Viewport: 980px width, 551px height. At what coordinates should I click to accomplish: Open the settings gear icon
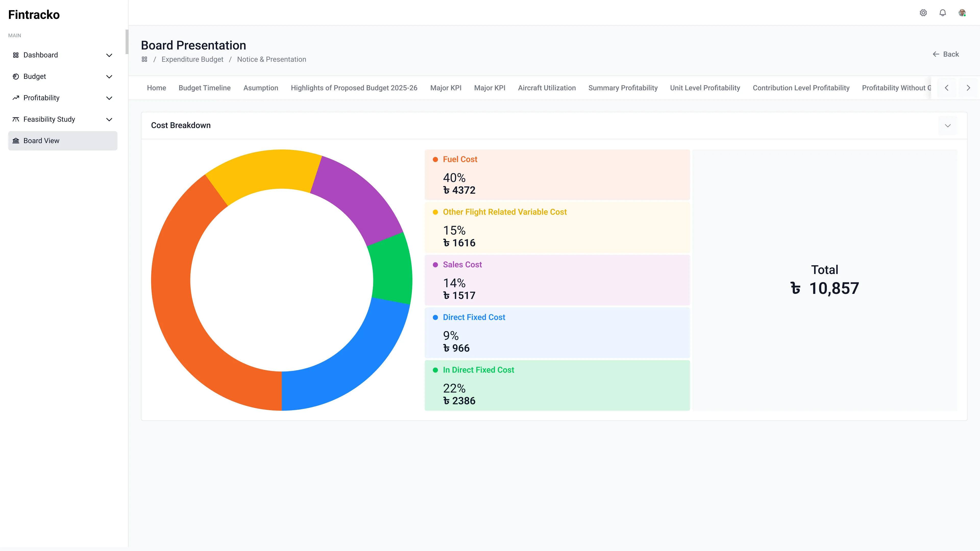[x=923, y=13]
